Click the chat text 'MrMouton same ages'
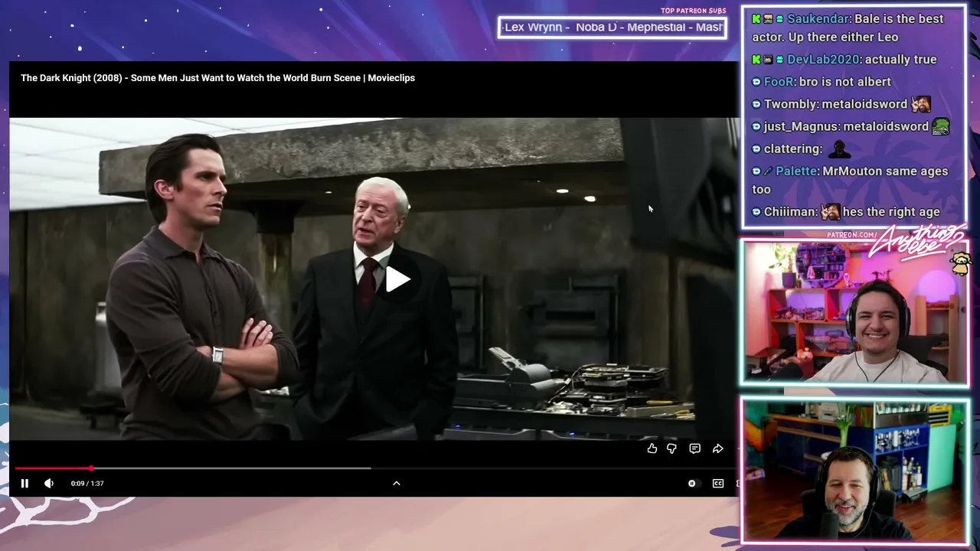 tap(885, 171)
